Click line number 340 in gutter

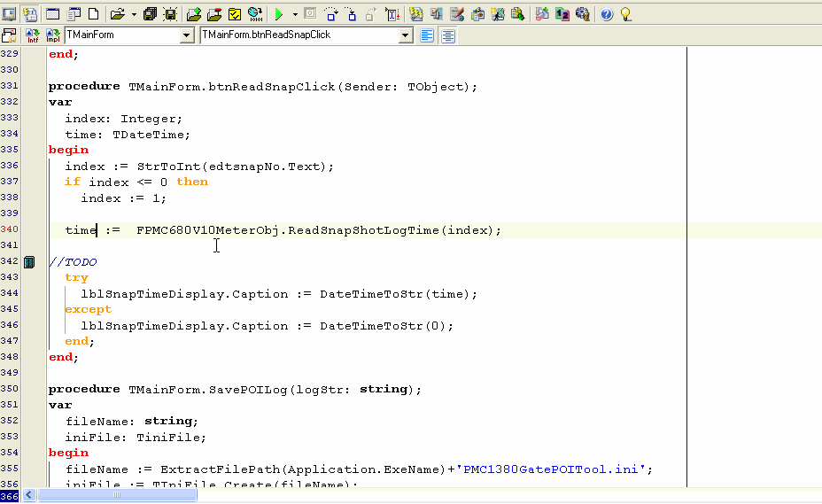(10, 229)
